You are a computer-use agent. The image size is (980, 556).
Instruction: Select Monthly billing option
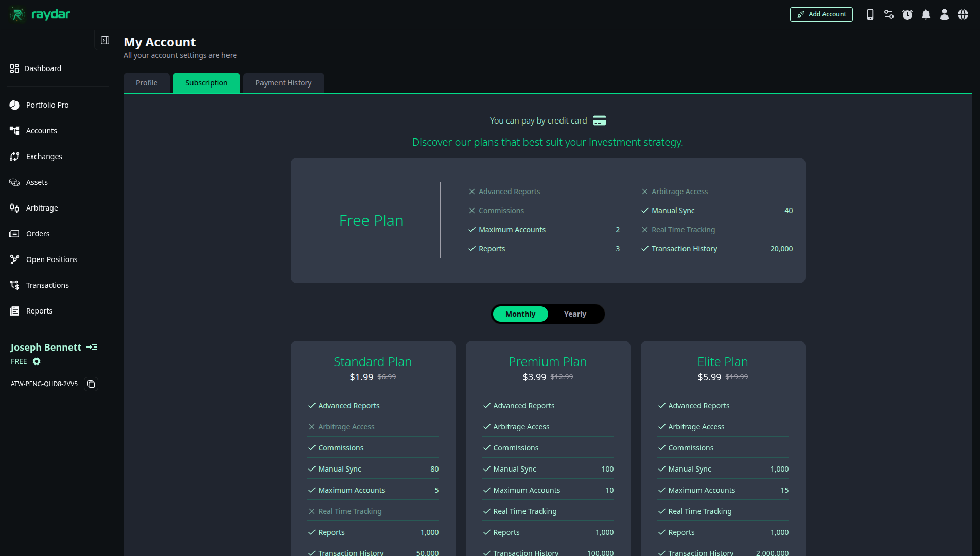tap(520, 314)
